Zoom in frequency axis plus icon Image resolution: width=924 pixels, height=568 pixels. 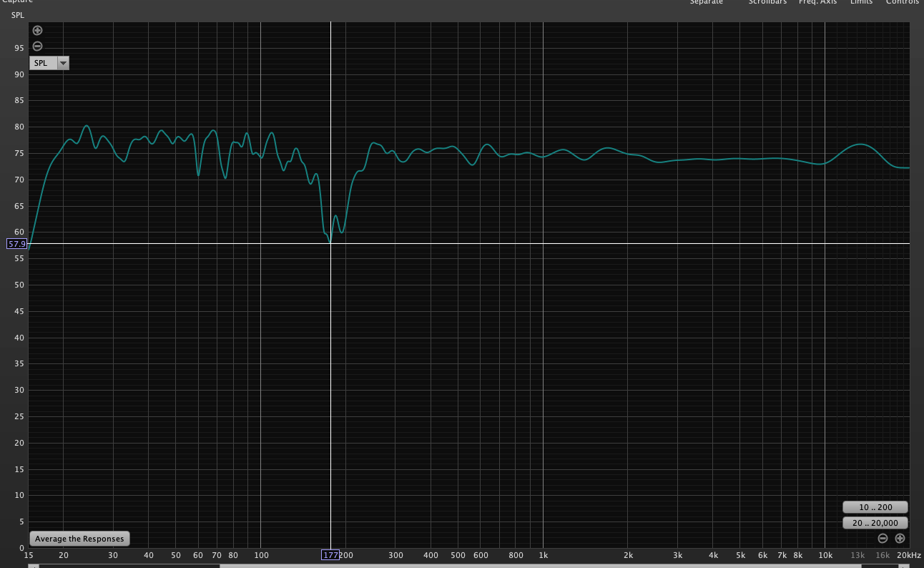coord(900,539)
